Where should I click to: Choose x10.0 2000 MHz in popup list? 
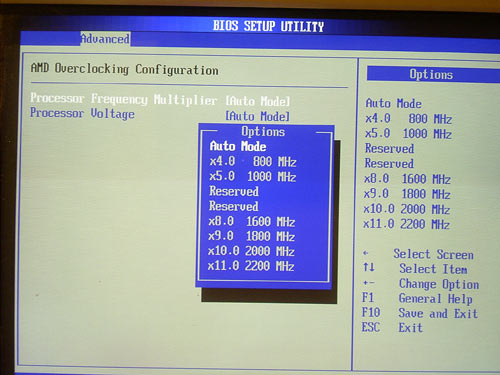pos(251,251)
